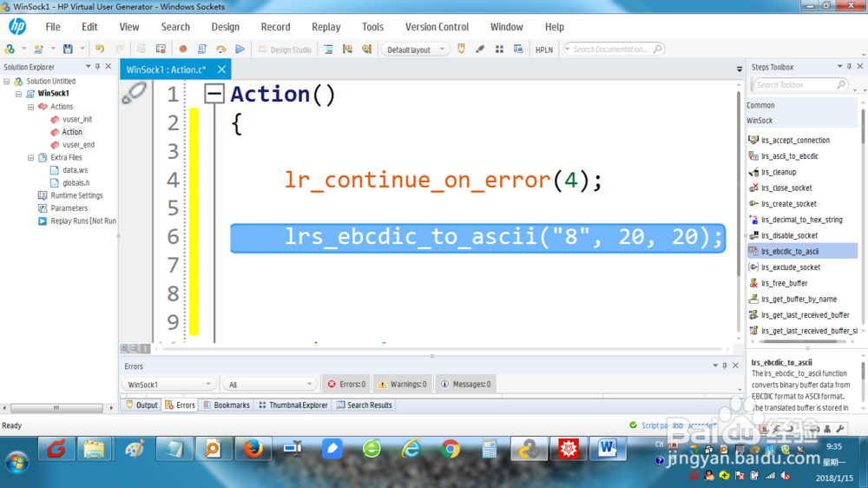Collapse the Actions tree node
The image size is (868, 488).
(31, 107)
